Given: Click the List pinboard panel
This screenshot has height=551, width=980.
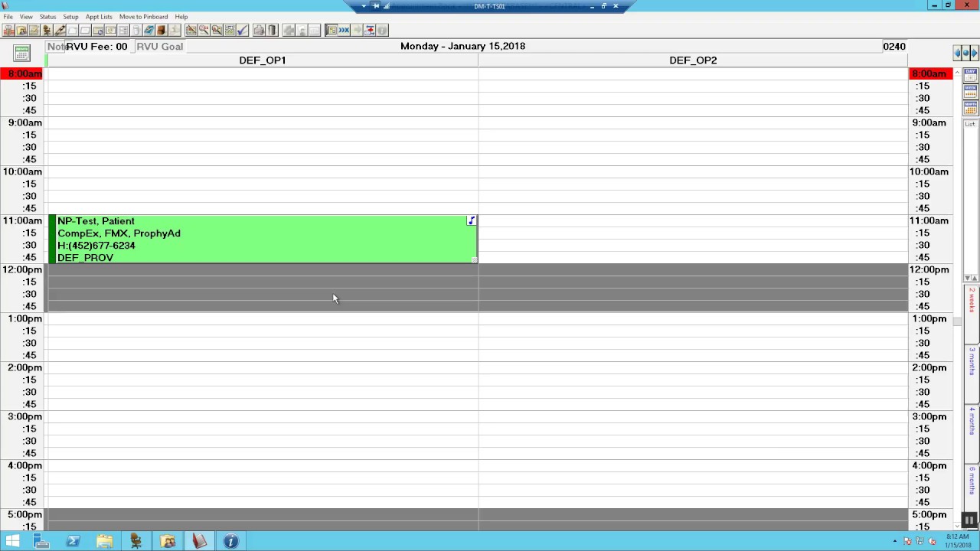Looking at the screenshot, I should 970,199.
